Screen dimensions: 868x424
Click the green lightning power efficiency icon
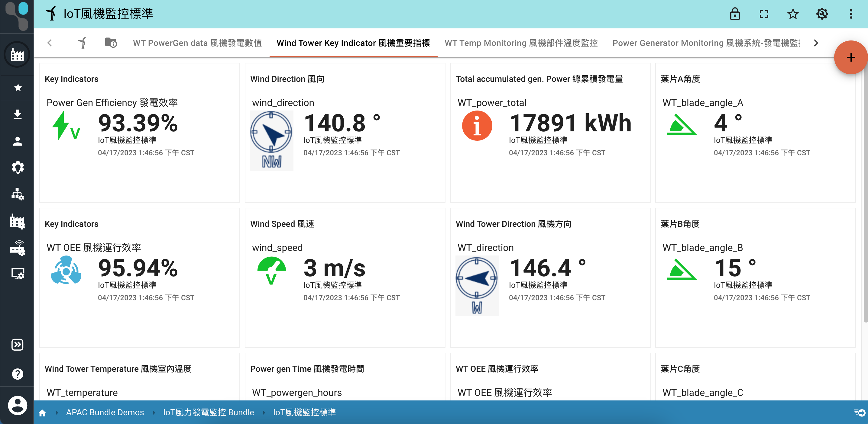click(66, 126)
